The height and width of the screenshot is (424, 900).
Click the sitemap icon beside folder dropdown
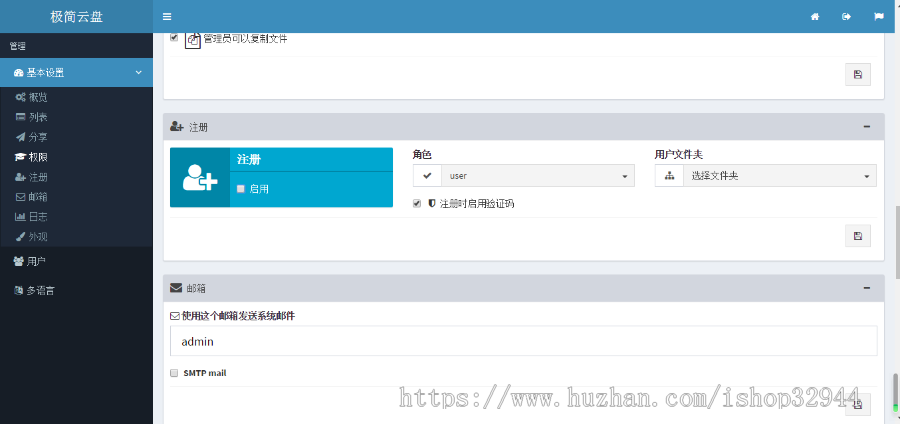pyautogui.click(x=669, y=176)
